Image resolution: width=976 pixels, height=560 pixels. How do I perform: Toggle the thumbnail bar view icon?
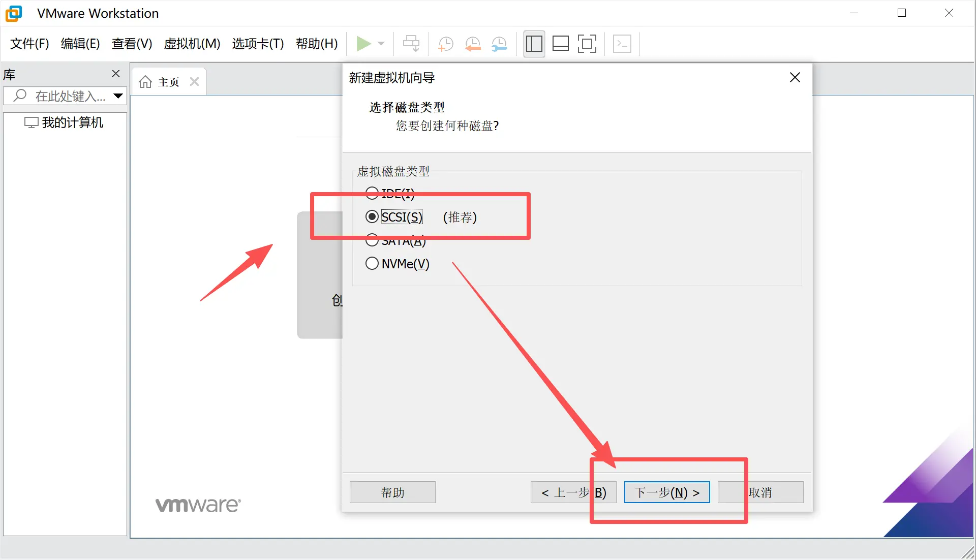point(560,44)
